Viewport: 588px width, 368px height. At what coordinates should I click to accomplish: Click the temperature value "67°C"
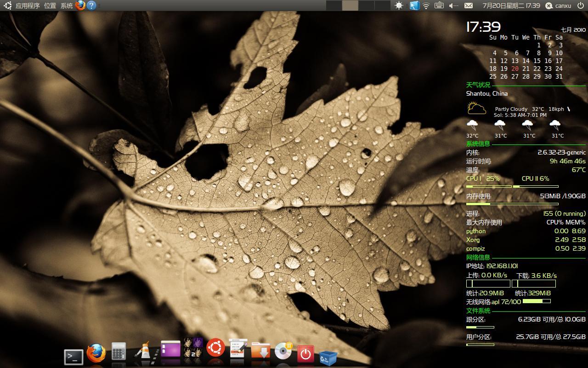(x=579, y=170)
